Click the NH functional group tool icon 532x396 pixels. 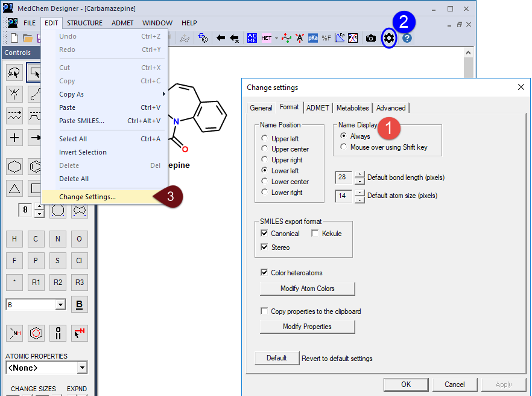14,333
